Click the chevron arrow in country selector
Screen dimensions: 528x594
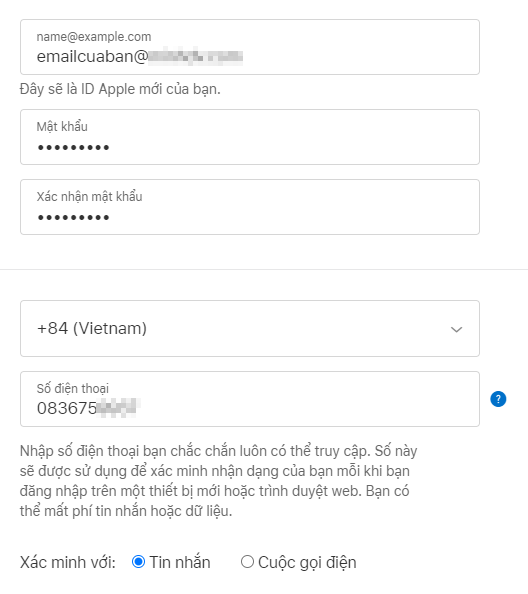point(456,330)
